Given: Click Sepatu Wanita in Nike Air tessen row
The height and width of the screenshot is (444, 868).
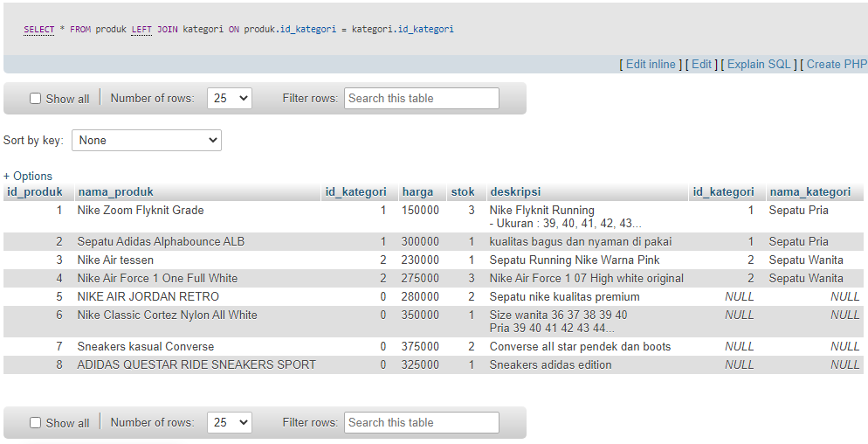Looking at the screenshot, I should tap(806, 260).
